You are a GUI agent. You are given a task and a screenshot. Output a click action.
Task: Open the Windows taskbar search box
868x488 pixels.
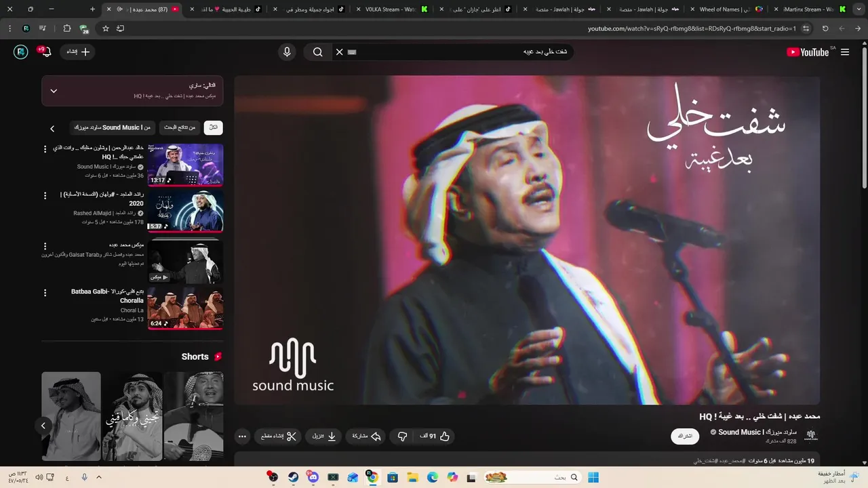tap(532, 477)
